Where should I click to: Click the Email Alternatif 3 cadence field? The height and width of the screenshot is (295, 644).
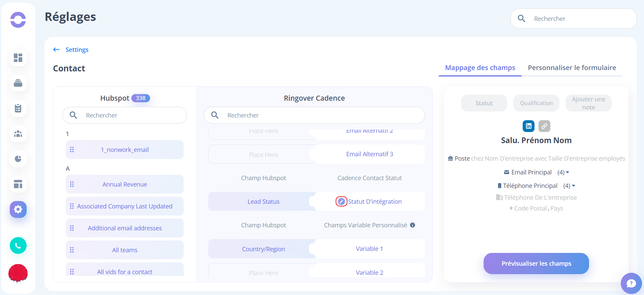click(370, 154)
